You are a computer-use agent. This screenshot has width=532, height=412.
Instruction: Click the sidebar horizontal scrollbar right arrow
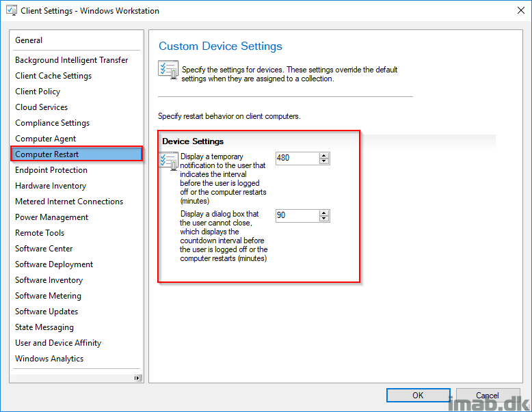pyautogui.click(x=137, y=378)
